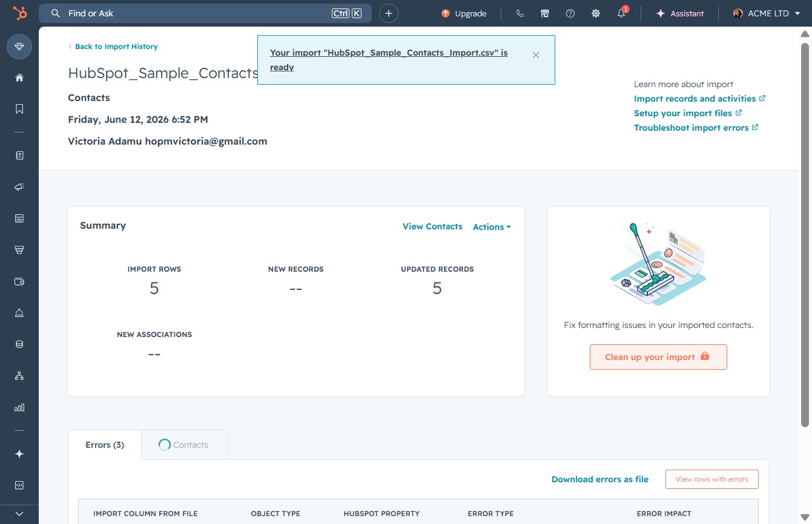Open Breeze sparkle icon in sidebar
812x524 pixels.
19,454
